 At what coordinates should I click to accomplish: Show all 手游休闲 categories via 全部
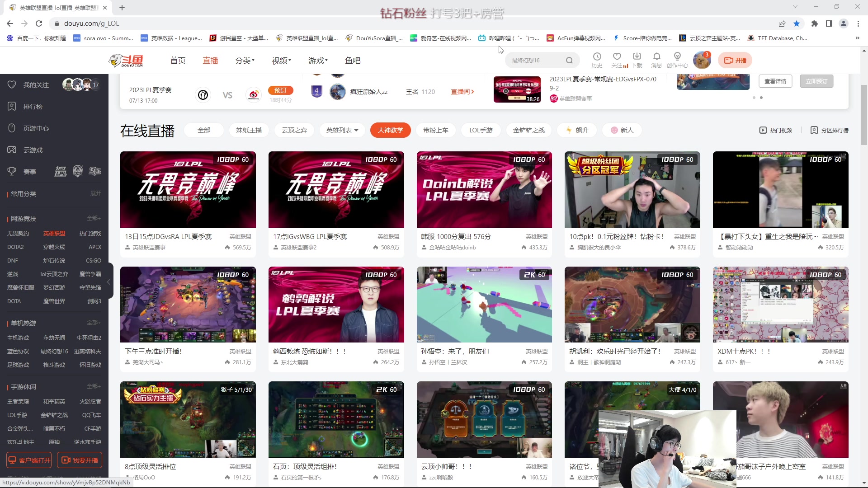click(94, 386)
